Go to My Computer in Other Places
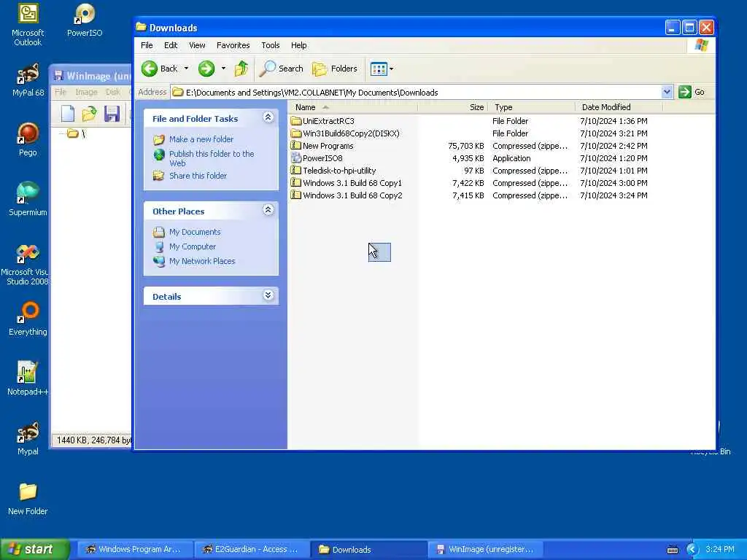The width and height of the screenshot is (747, 560). [x=193, y=246]
